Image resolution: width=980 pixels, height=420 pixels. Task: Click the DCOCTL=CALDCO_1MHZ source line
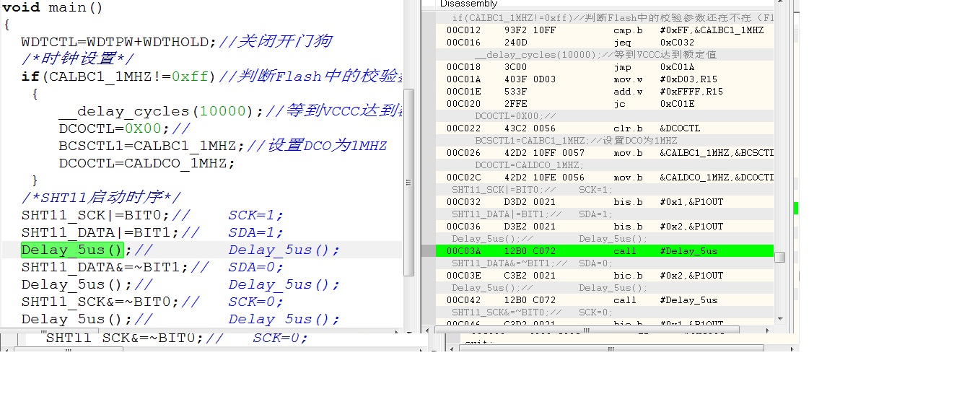point(147,163)
